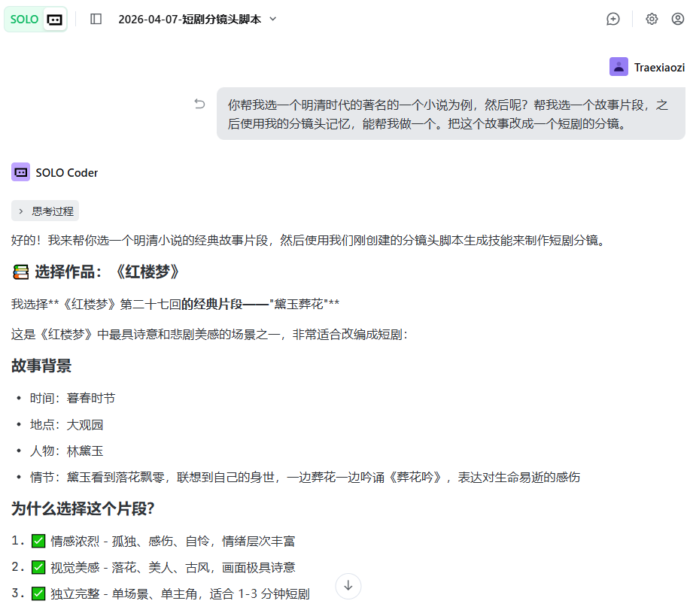The width and height of the screenshot is (693, 616).
Task: Open the account profile icon
Action: click(677, 19)
